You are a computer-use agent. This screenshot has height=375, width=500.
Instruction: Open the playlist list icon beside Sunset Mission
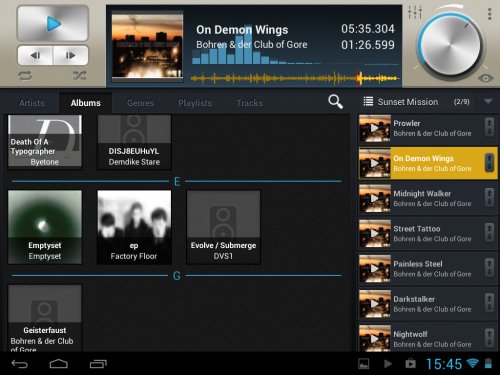click(x=368, y=101)
